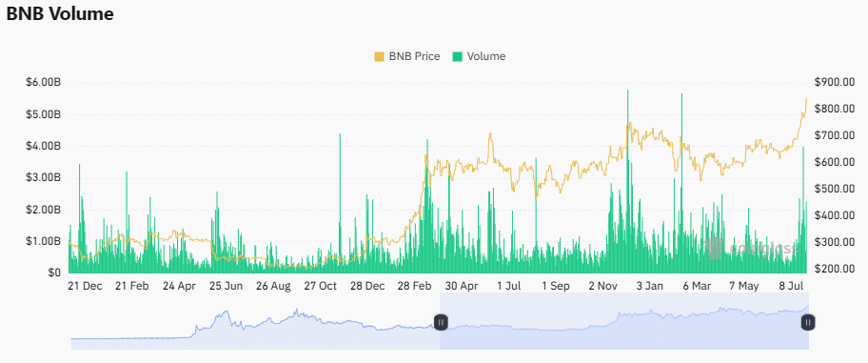Toggle the Volume legend series
The height and width of the screenshot is (363, 868).
pos(479,56)
